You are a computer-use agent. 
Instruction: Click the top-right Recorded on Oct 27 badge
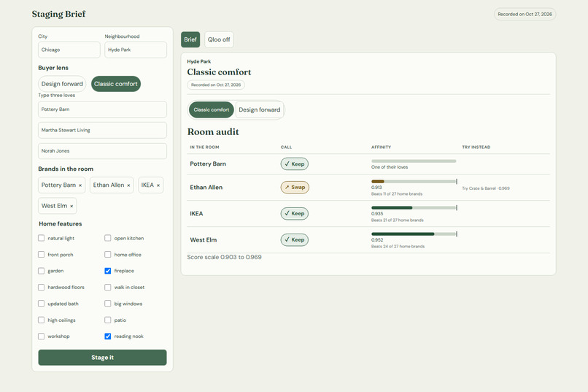[x=525, y=15]
